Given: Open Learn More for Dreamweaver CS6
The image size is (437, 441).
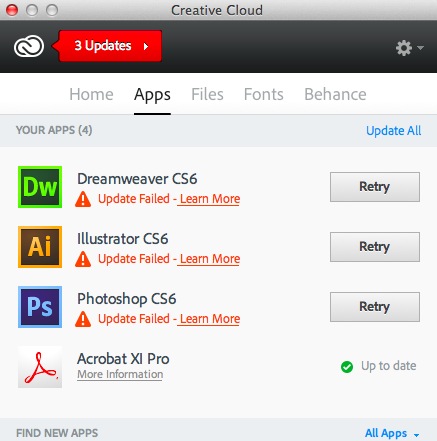Looking at the screenshot, I should point(210,199).
